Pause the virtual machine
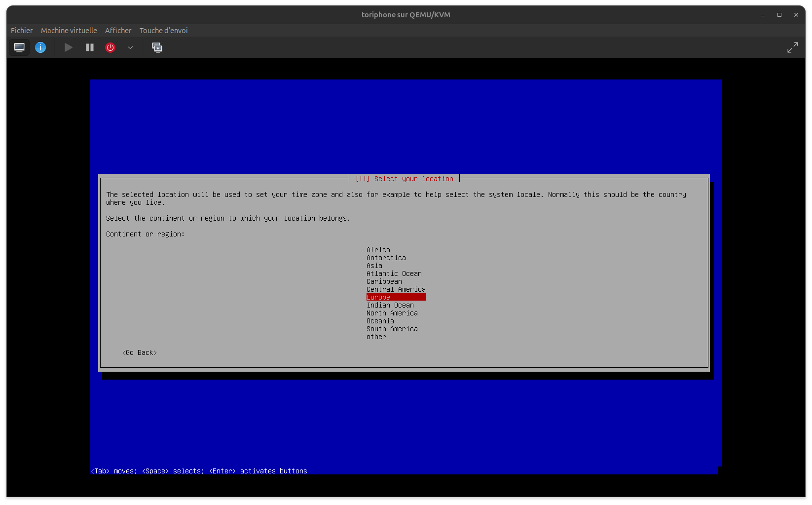 tap(89, 47)
